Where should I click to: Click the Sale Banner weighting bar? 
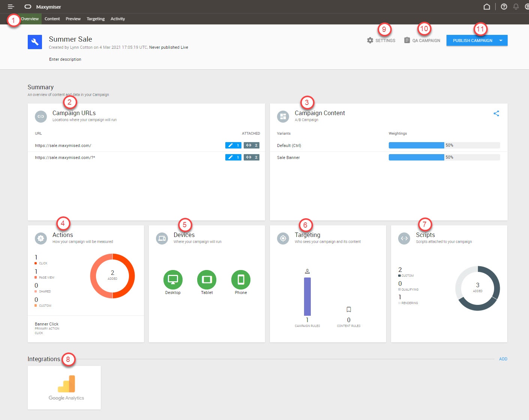coord(444,157)
